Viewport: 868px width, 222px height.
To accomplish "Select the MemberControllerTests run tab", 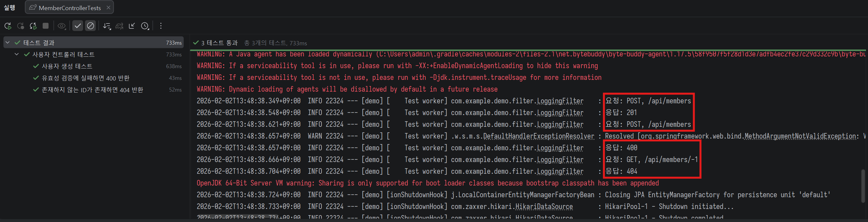I will pyautogui.click(x=69, y=8).
